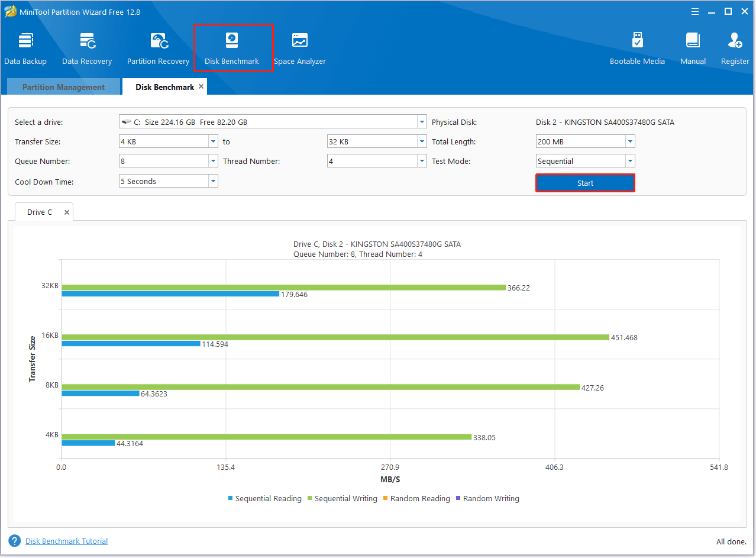756x558 pixels.
Task: Minimize the MiniTool Partition Wizard window
Action: click(712, 11)
